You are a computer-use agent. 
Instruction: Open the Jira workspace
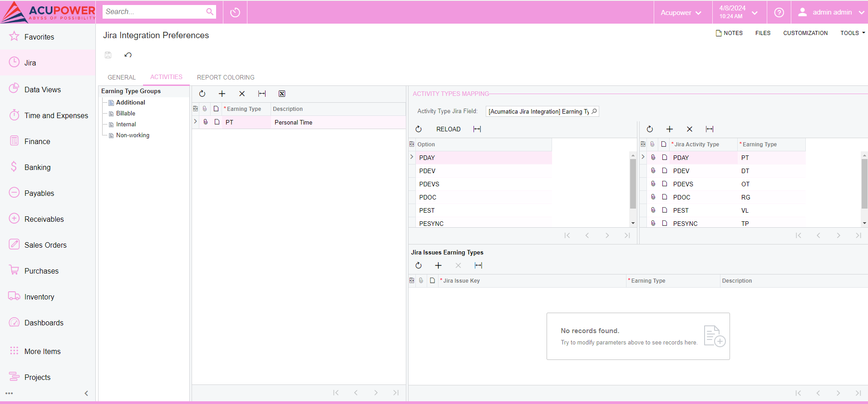coord(48,63)
